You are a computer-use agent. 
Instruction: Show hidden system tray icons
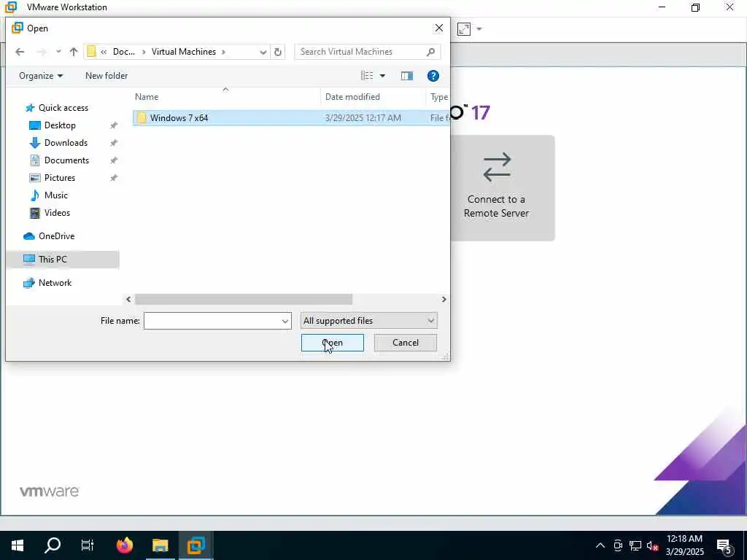pyautogui.click(x=600, y=545)
